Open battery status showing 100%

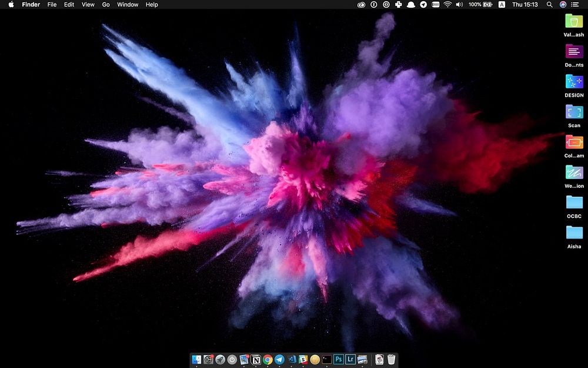coord(480,5)
